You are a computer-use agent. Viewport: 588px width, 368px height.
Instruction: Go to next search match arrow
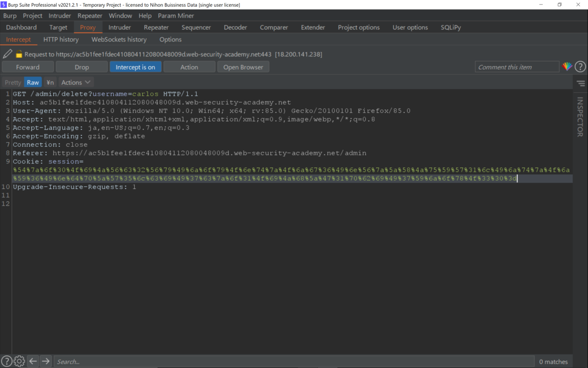[46, 362]
